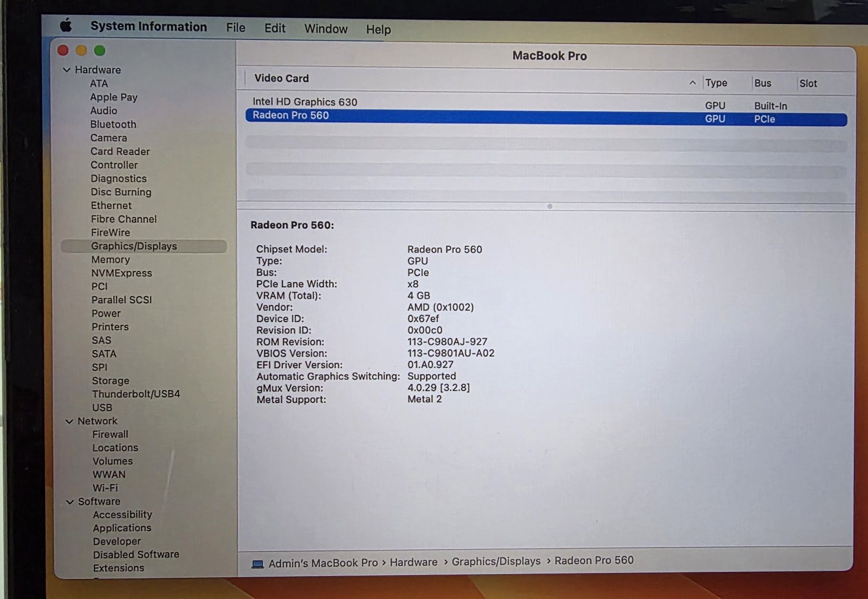Select Wi-Fi under Network

105,488
